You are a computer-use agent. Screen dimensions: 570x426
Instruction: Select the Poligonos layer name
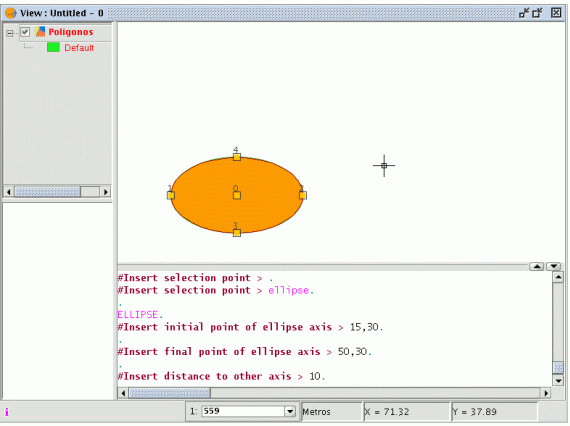click(x=71, y=32)
